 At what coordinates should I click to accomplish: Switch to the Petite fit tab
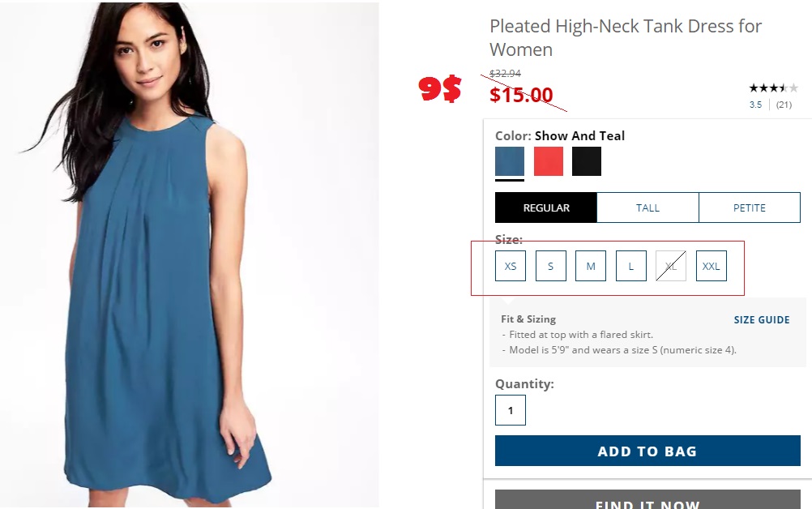[x=750, y=207]
